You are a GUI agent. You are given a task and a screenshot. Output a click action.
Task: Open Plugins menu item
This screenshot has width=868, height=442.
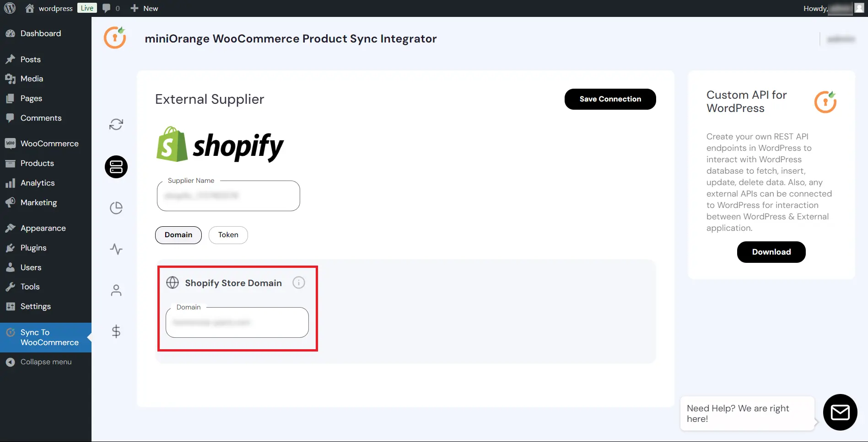pyautogui.click(x=46, y=248)
